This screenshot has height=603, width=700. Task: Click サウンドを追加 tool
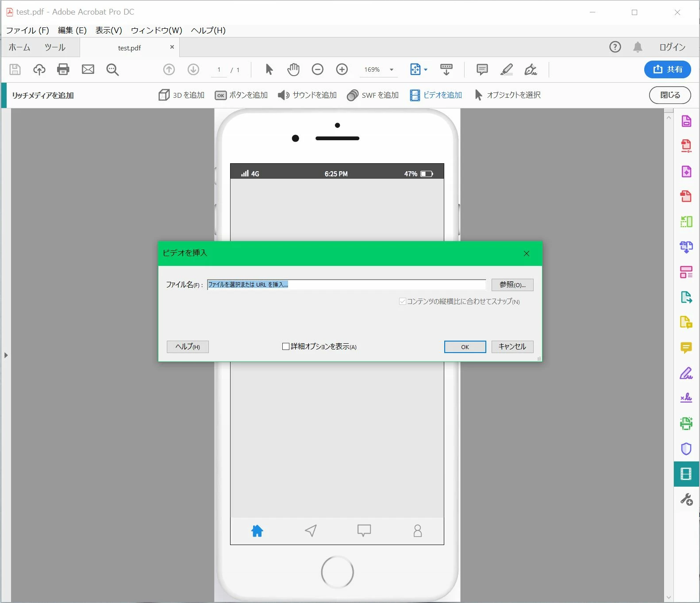[x=307, y=95]
